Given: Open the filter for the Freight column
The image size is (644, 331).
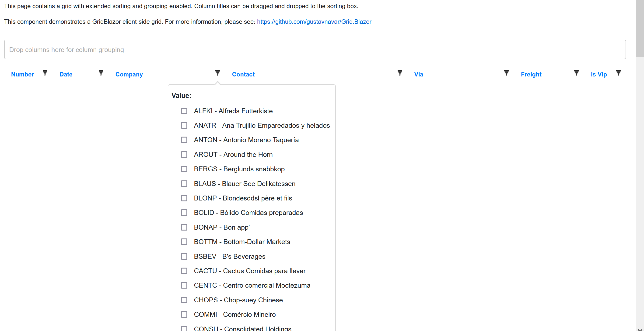Looking at the screenshot, I should [576, 73].
